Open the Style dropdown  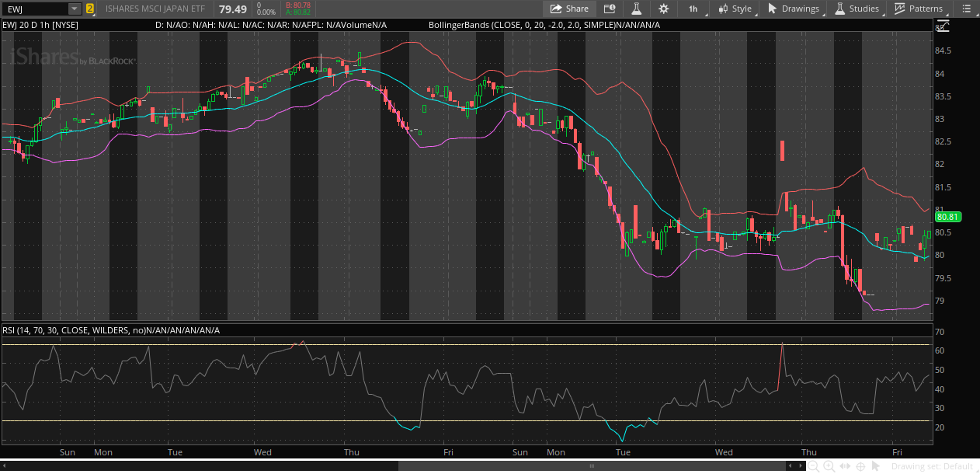[735, 9]
